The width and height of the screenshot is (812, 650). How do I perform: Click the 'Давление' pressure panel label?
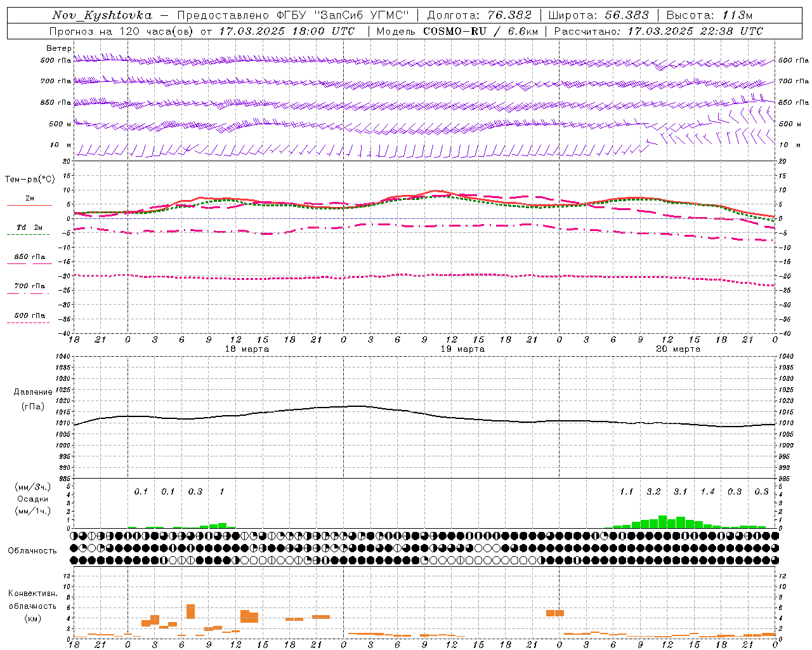33,392
